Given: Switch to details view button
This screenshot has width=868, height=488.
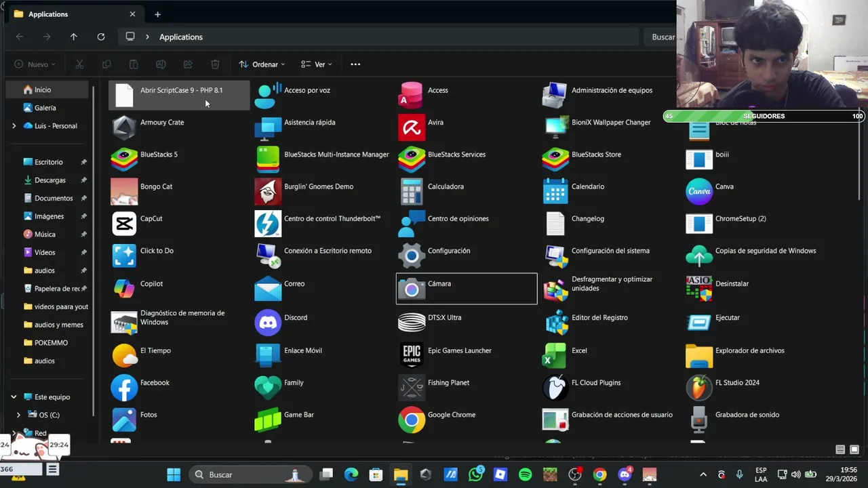Looking at the screenshot, I should tap(840, 449).
